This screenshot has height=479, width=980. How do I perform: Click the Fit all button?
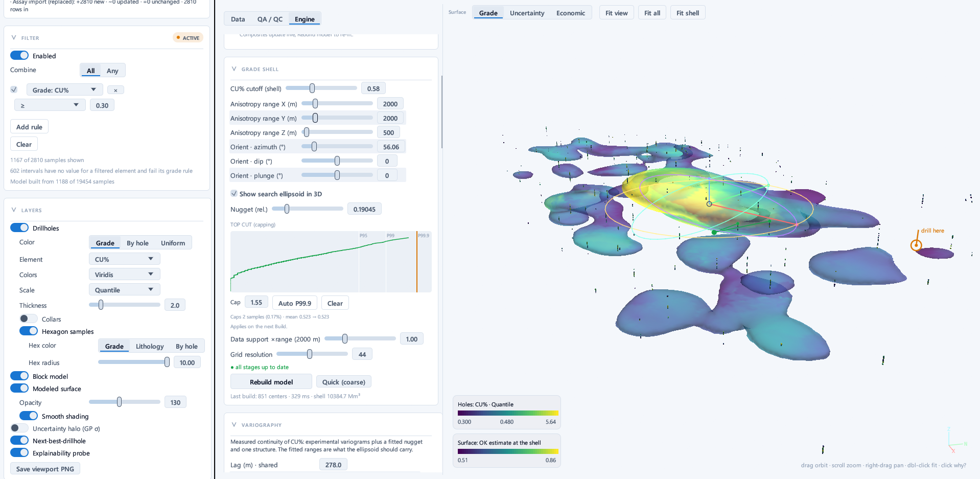652,13
